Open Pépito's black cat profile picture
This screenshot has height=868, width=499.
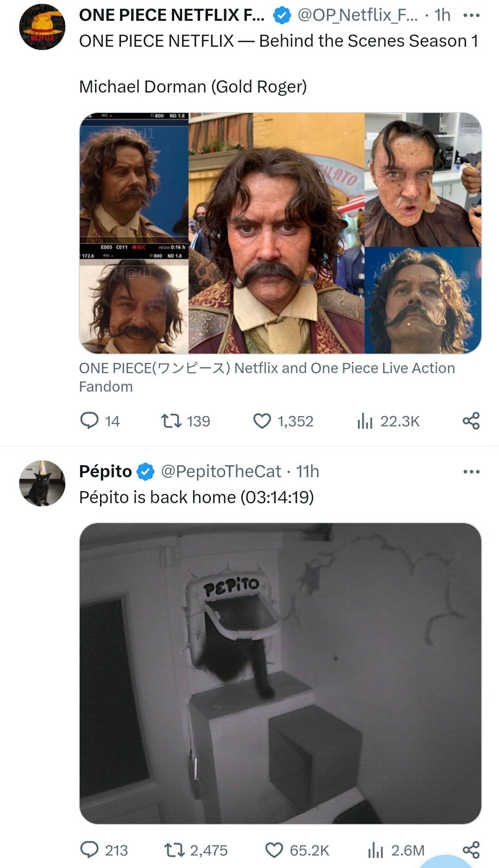(x=42, y=483)
